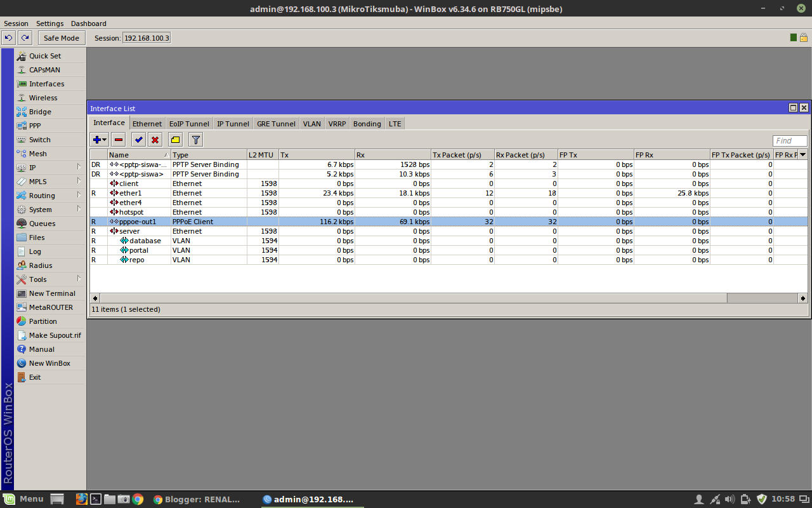Switch to the Ethernet tab
This screenshot has width=812, height=508.
147,124
